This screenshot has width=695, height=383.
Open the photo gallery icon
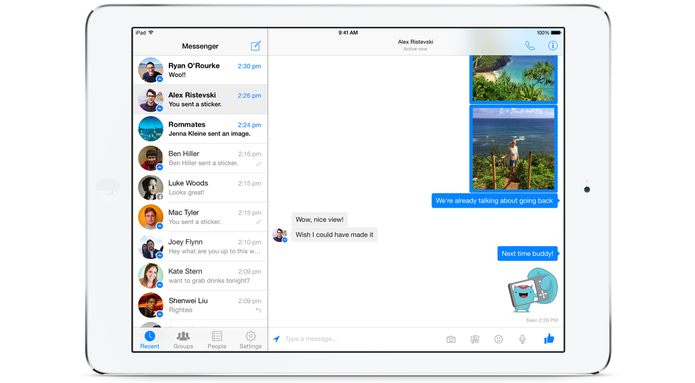point(475,339)
